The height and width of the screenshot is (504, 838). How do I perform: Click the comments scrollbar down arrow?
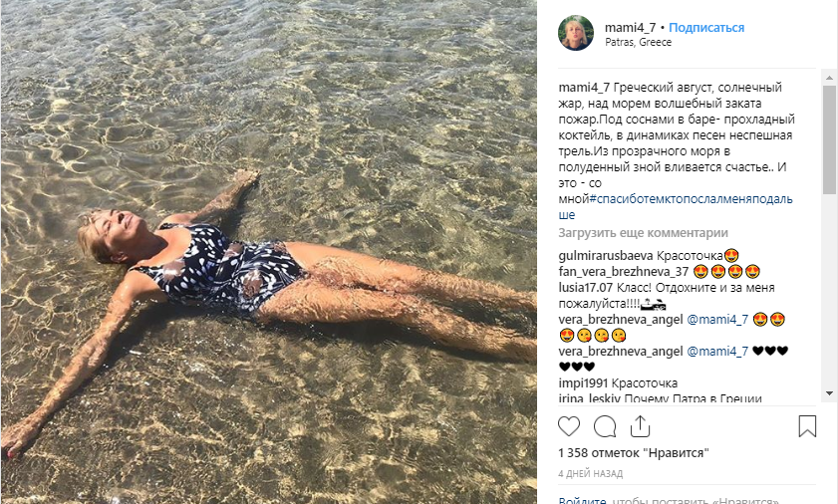pyautogui.click(x=829, y=393)
